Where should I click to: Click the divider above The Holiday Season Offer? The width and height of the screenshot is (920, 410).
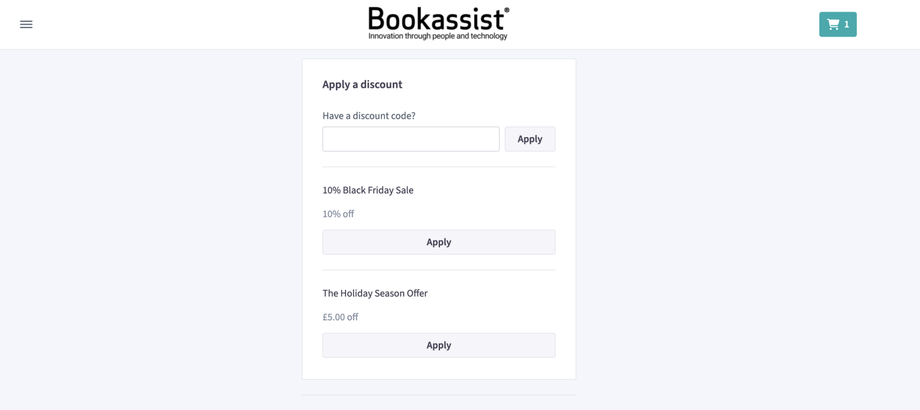[438, 270]
